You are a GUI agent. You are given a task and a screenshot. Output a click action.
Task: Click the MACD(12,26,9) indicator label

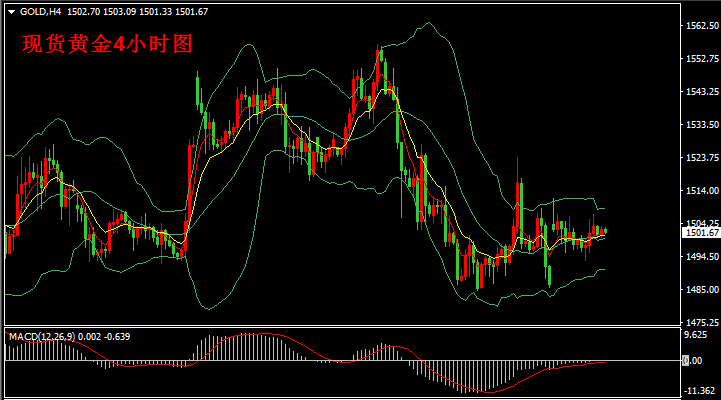pos(42,337)
